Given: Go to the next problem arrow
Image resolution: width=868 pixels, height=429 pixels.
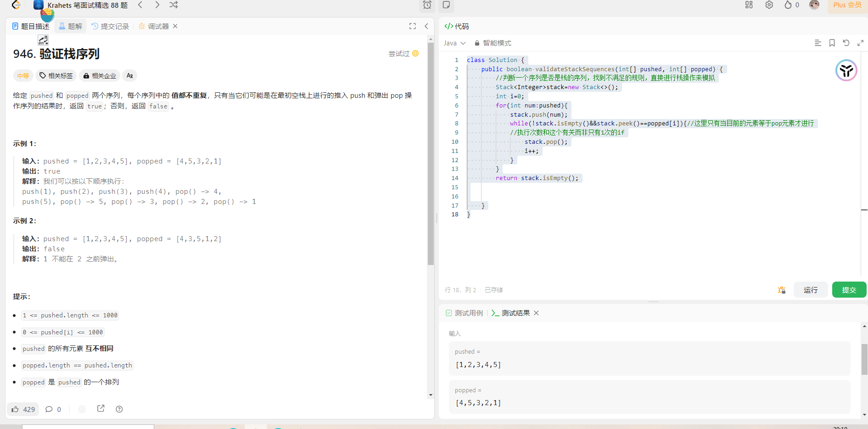Looking at the screenshot, I should click(157, 5).
